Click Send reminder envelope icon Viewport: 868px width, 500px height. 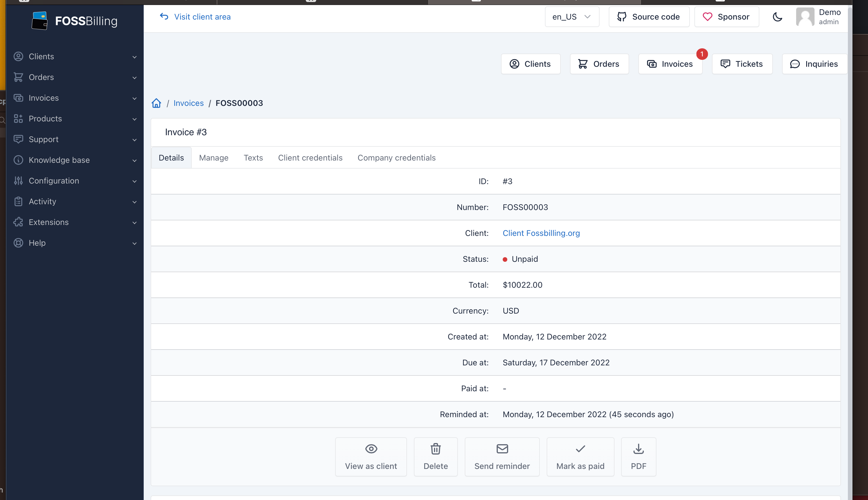tap(502, 456)
